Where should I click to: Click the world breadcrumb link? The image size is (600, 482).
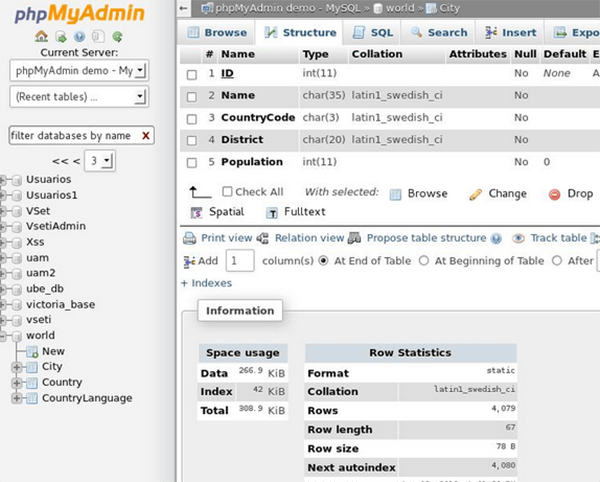point(400,8)
